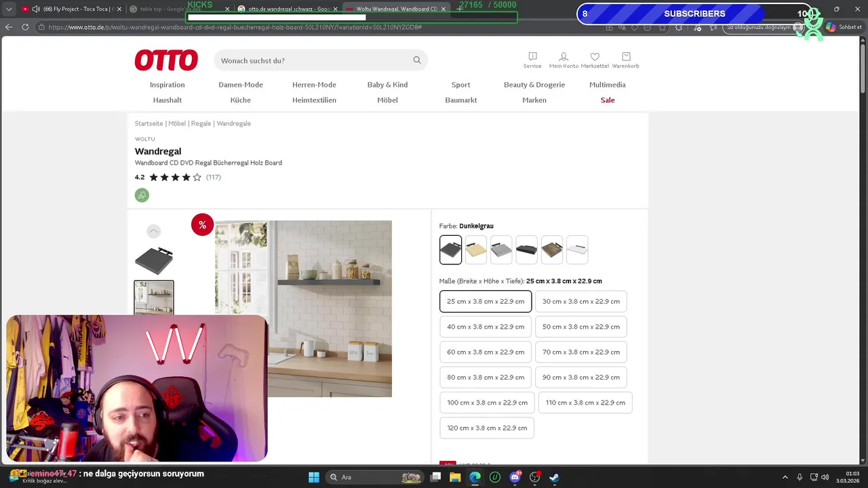Open the Sale category

click(608, 100)
